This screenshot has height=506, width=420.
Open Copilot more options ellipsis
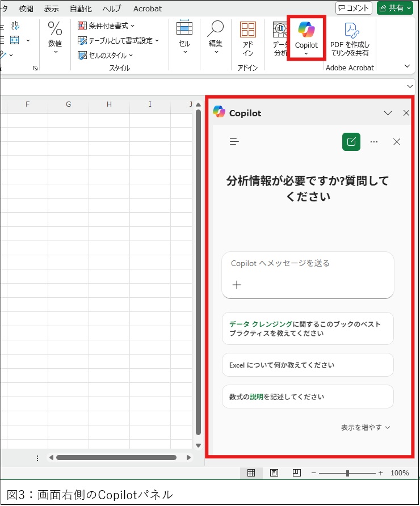373,142
